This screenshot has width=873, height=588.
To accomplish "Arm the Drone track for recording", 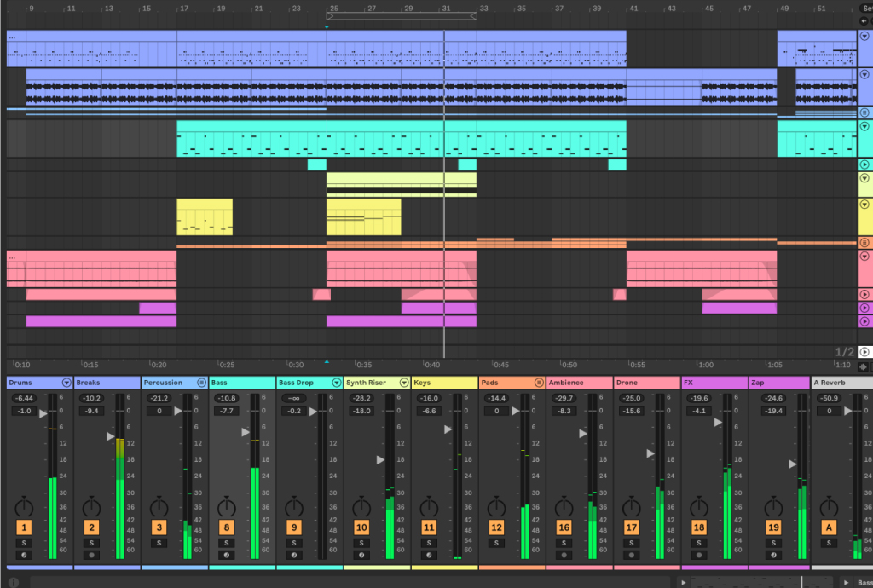I will (x=632, y=555).
